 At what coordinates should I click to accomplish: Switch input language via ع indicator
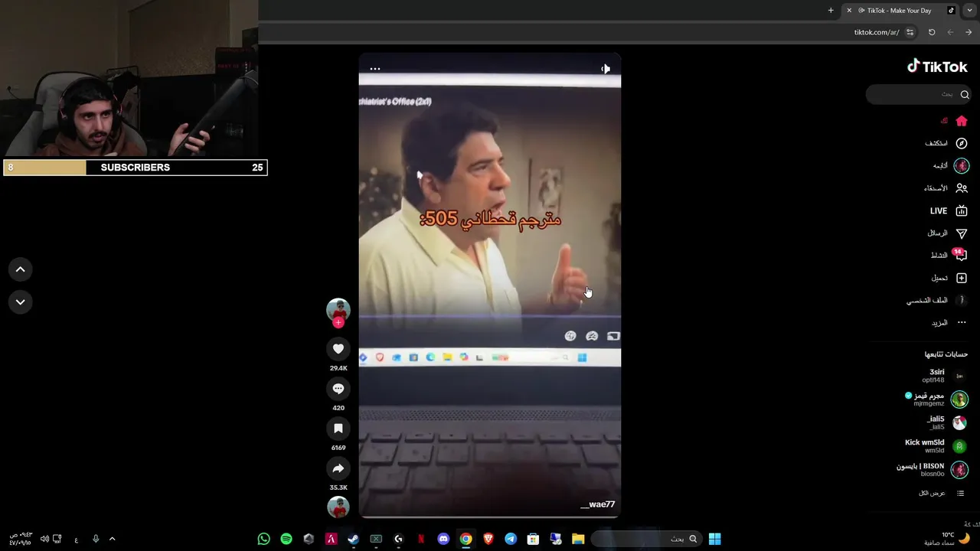click(x=77, y=540)
